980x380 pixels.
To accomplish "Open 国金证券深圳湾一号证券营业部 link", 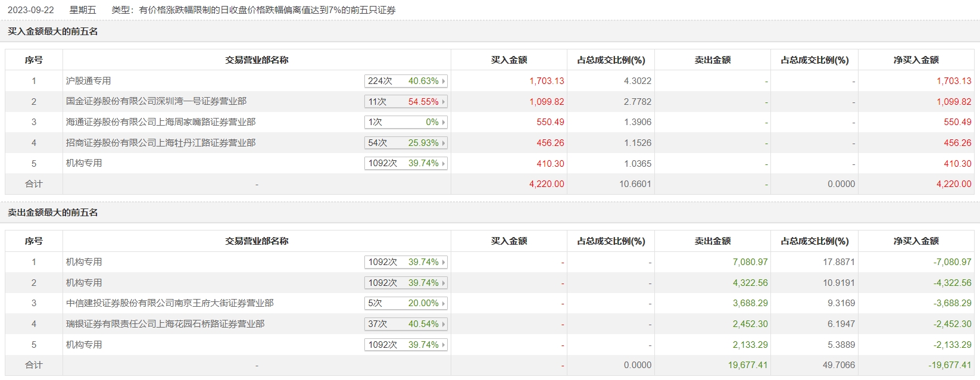I will coord(156,102).
